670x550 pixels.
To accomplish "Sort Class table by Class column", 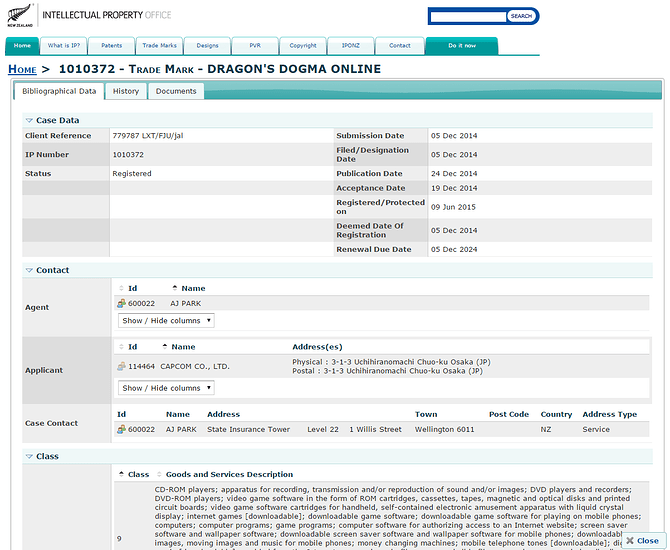I will 134,474.
